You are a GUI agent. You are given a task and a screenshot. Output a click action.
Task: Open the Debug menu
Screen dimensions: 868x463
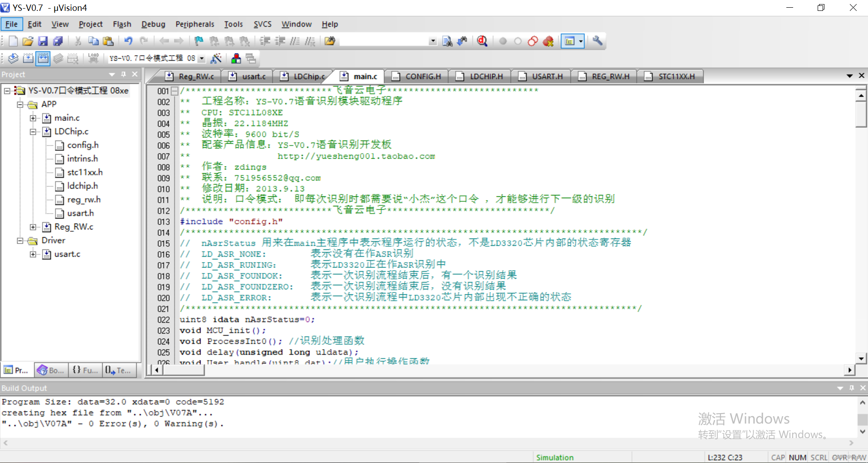(153, 24)
